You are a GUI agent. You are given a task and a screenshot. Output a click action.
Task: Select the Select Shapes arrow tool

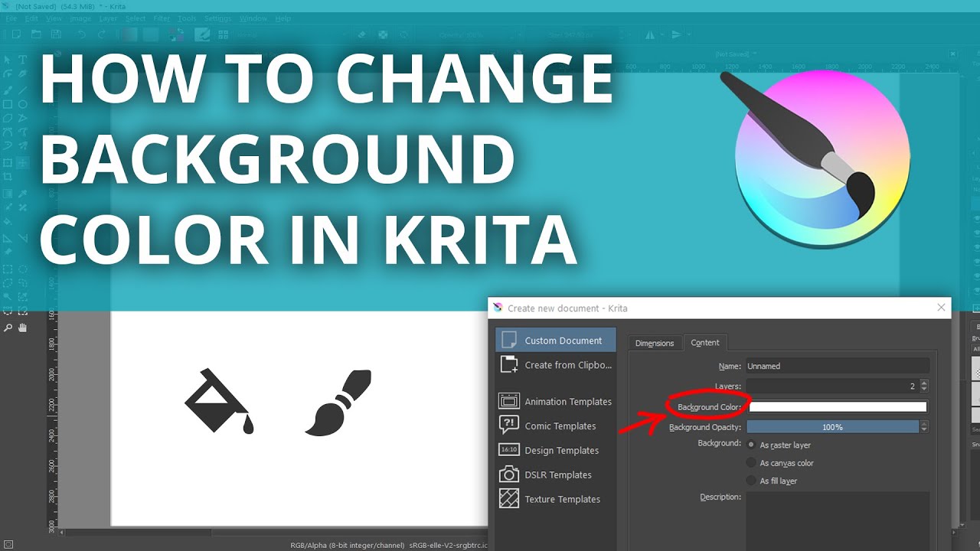(x=8, y=60)
